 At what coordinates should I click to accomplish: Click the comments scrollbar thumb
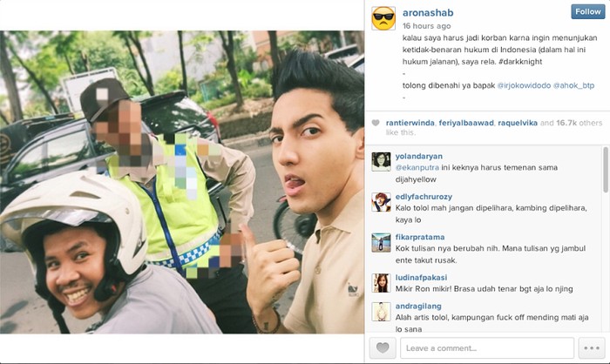point(606,170)
